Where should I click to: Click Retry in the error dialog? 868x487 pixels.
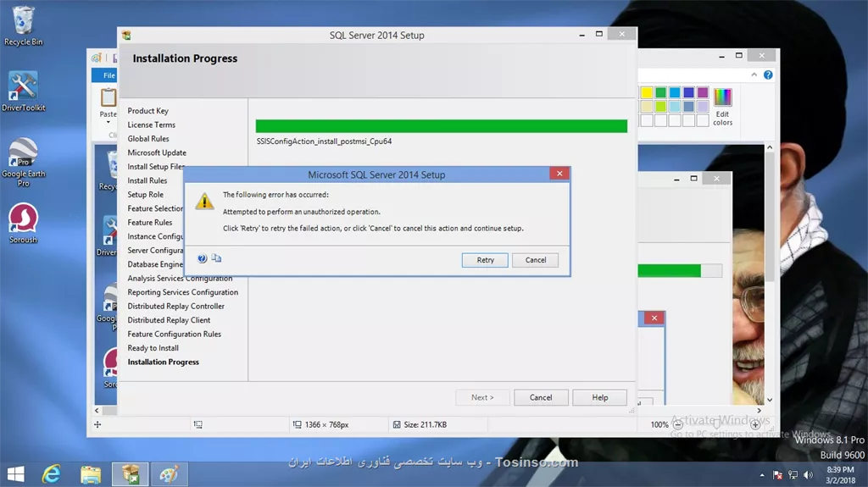[485, 260]
